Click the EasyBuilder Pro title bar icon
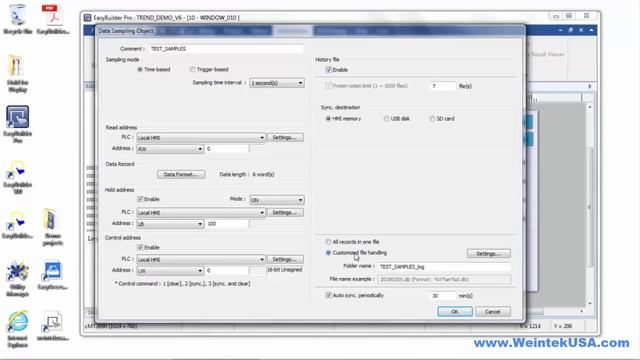 (88, 18)
